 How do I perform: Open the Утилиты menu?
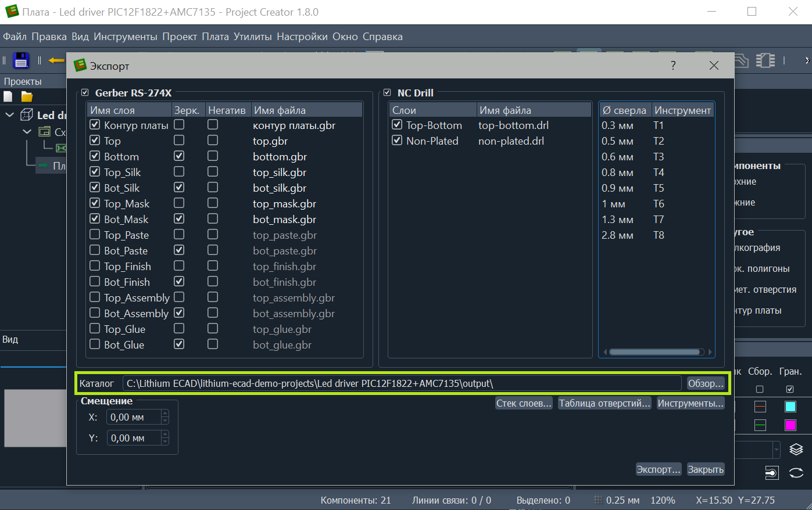[252, 37]
